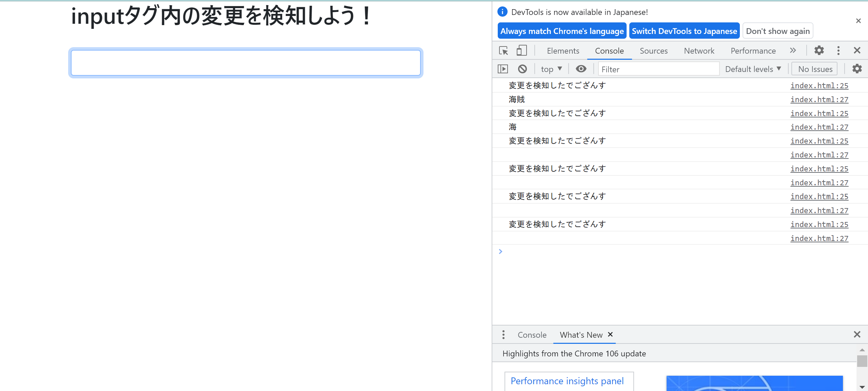Toggle the device toolbar
This screenshot has width=868, height=391.
coord(521,50)
